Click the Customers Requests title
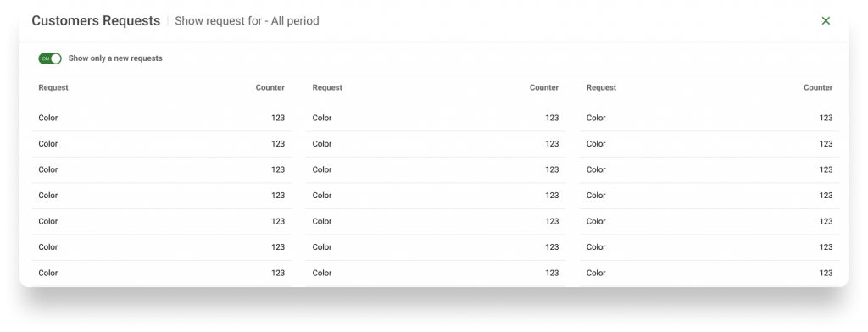Image resolution: width=868 pixels, height=332 pixels. [96, 21]
